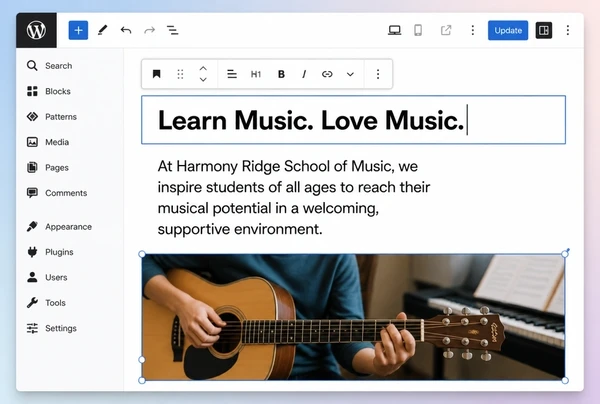This screenshot has width=600, height=404.
Task: Select the guitar image block
Action: click(353, 317)
